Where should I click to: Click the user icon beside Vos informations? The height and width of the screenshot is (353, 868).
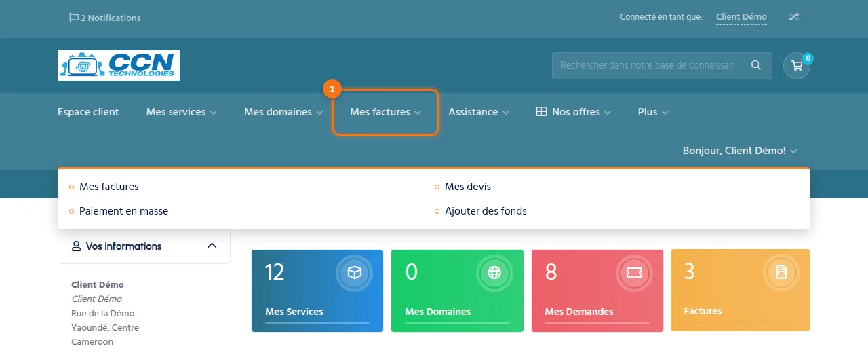pos(77,246)
